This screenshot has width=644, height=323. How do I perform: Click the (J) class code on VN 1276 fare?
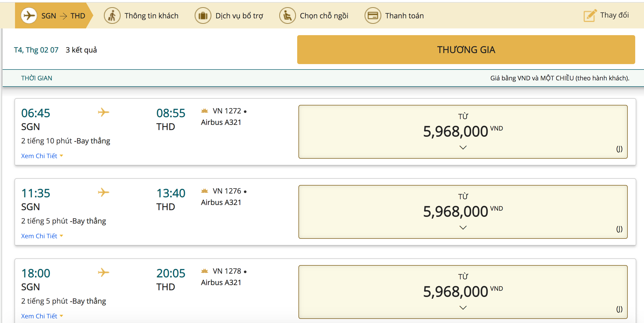619,229
